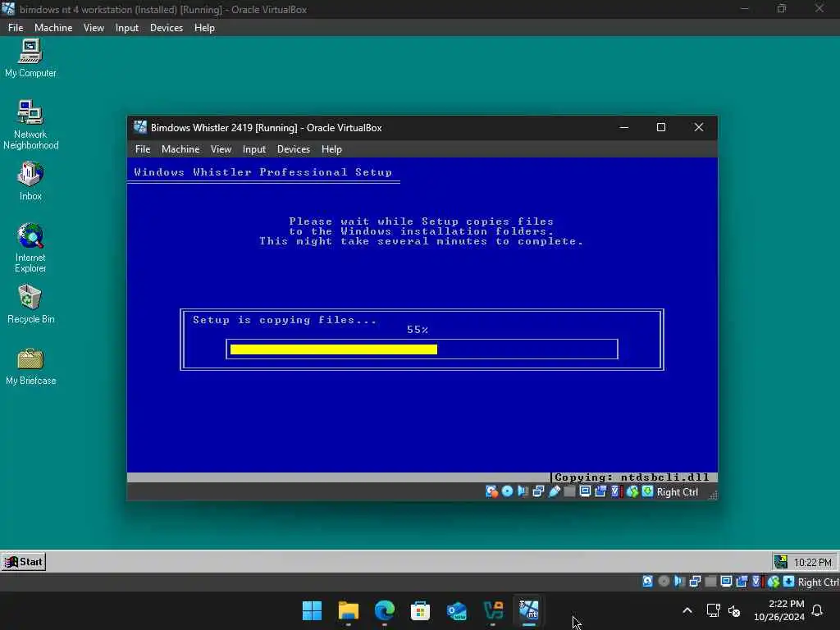
Task: Click recording indicator in Whistler VM status bar
Action: coord(600,491)
